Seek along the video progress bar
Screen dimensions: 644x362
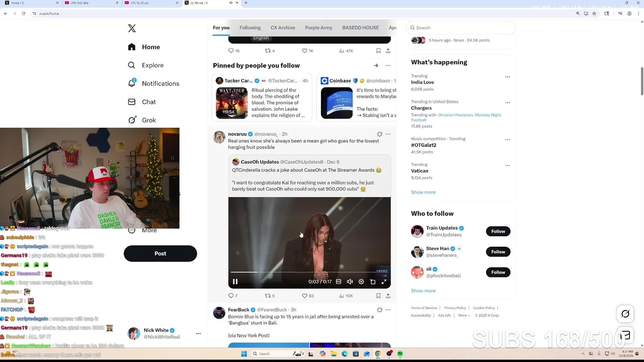(x=309, y=272)
